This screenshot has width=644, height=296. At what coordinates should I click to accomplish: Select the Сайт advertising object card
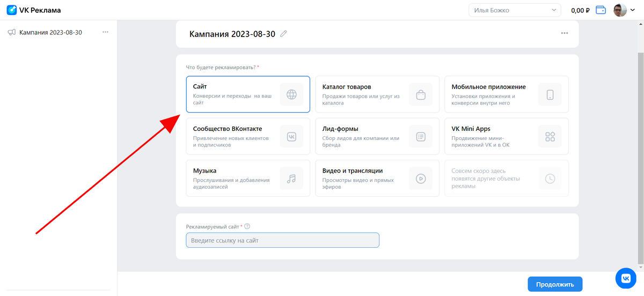tap(248, 94)
